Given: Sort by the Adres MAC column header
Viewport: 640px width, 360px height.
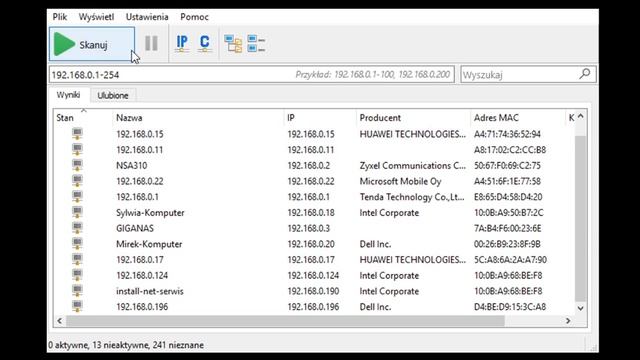Looking at the screenshot, I should click(x=518, y=118).
